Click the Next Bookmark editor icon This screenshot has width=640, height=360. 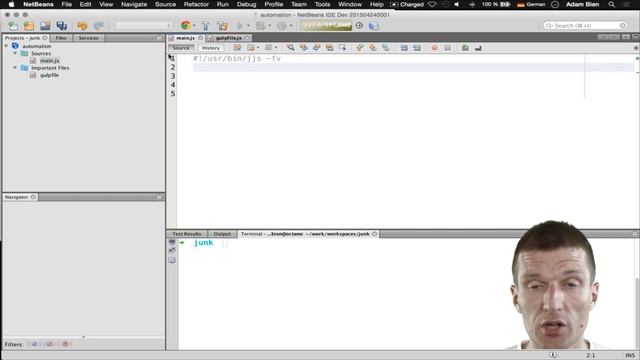pos(373,48)
